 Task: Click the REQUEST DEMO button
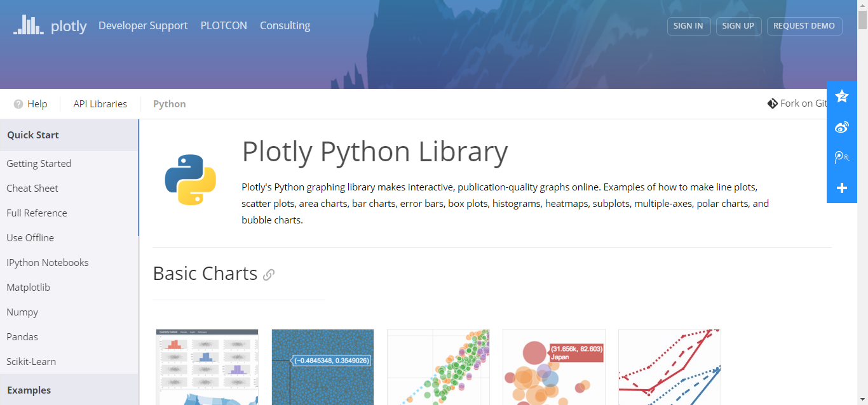tap(804, 26)
